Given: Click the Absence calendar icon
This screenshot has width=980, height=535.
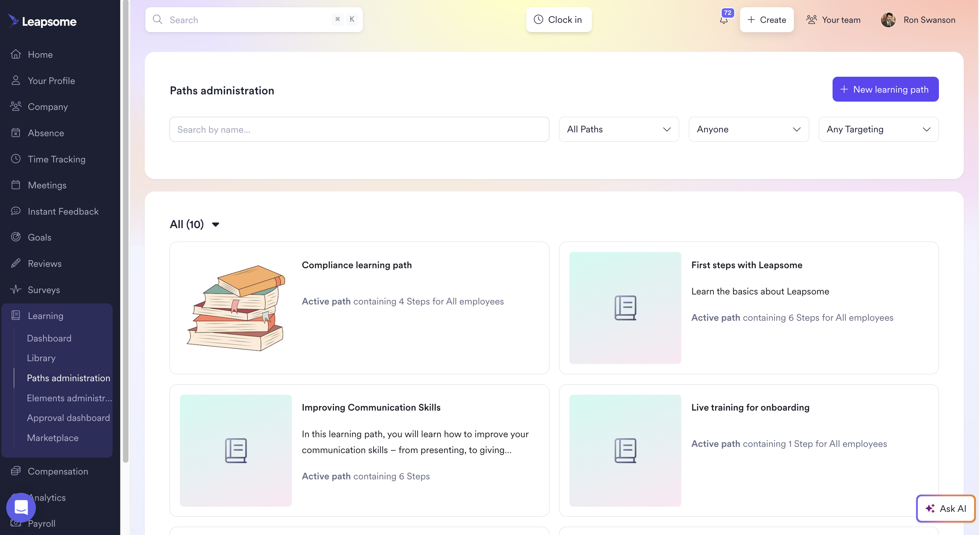Looking at the screenshot, I should [16, 132].
